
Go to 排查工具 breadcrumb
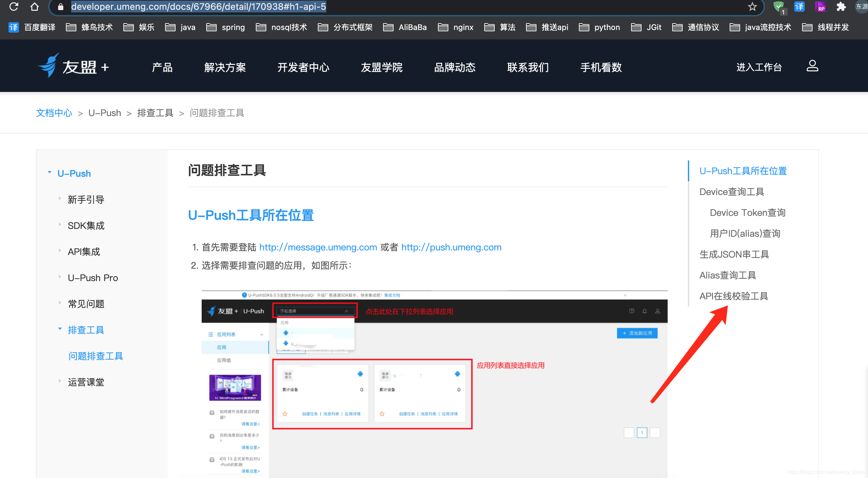(x=155, y=113)
